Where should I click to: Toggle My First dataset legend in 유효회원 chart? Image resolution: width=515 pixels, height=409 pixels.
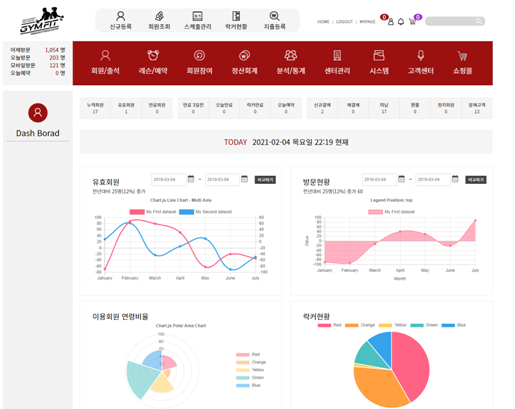tap(153, 212)
